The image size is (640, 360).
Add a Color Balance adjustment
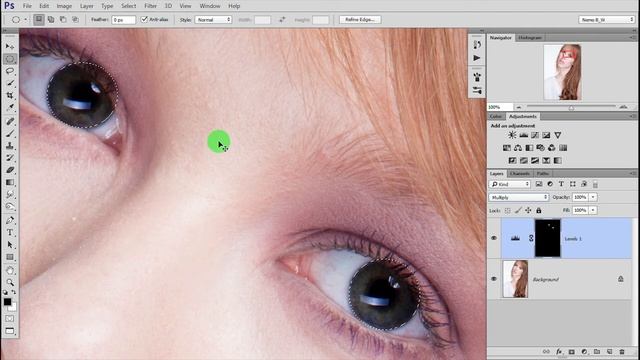518,148
